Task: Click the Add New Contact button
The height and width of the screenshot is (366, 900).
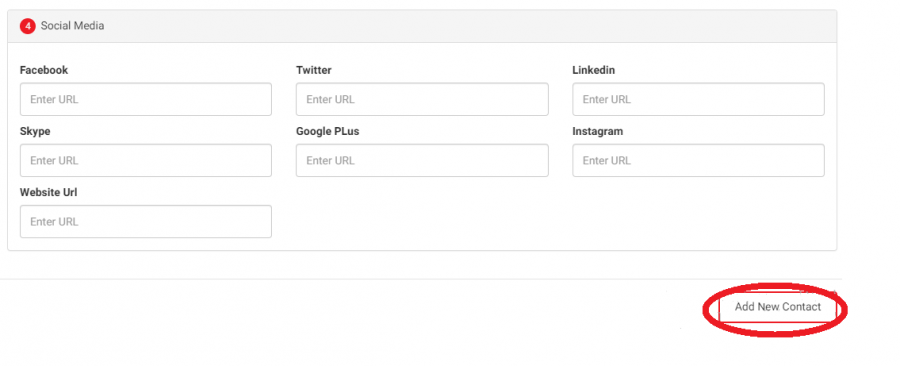Action: click(778, 307)
